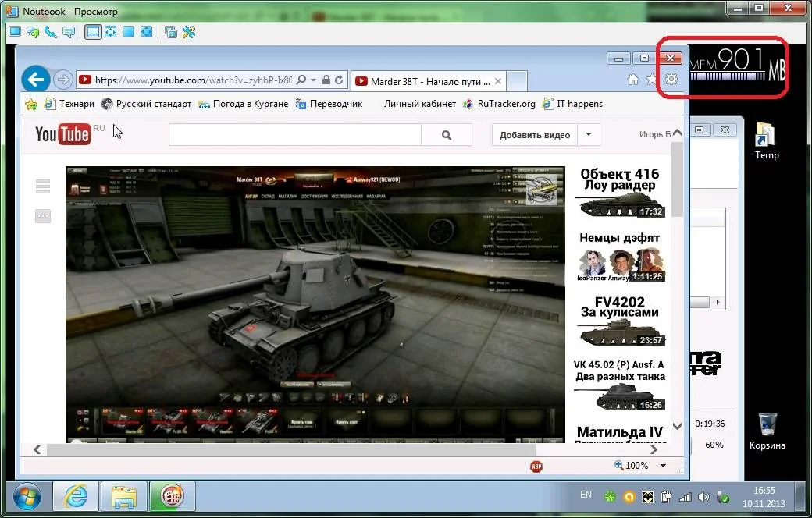
Task: Open the Temp shortcut on the desktop
Action: pyautogui.click(x=767, y=141)
